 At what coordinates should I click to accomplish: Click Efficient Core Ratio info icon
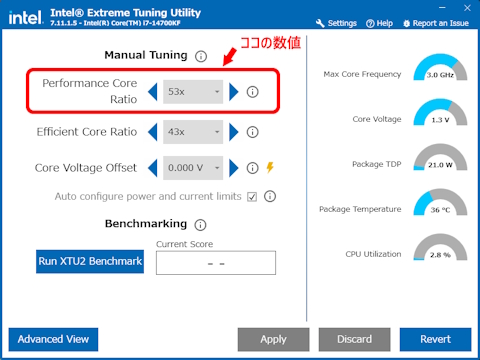(x=252, y=132)
